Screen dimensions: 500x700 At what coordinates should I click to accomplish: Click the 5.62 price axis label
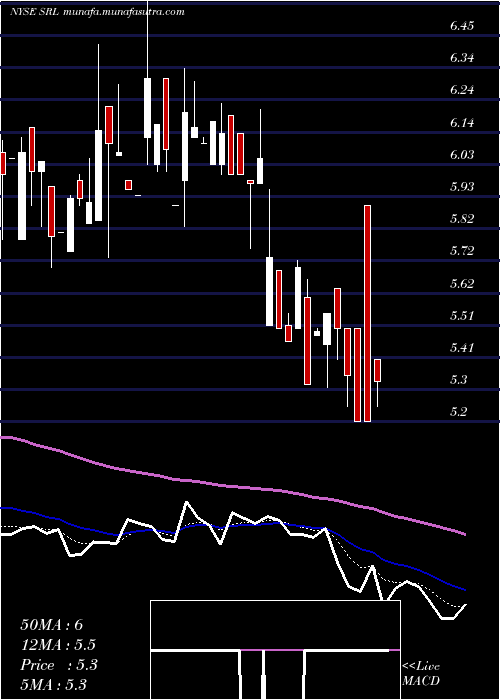462,284
